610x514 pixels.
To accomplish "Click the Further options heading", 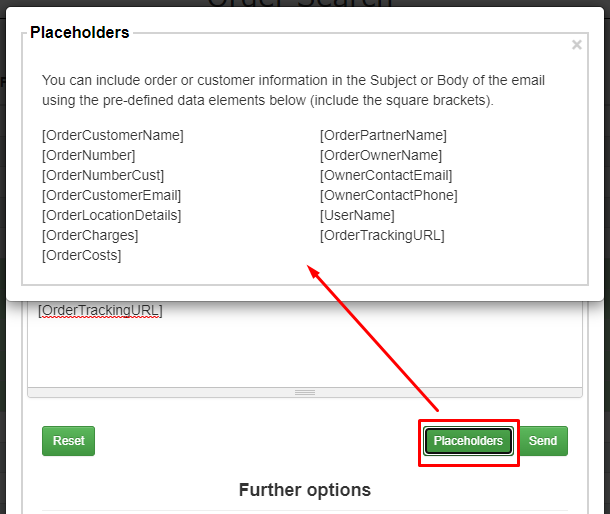I will tap(304, 490).
